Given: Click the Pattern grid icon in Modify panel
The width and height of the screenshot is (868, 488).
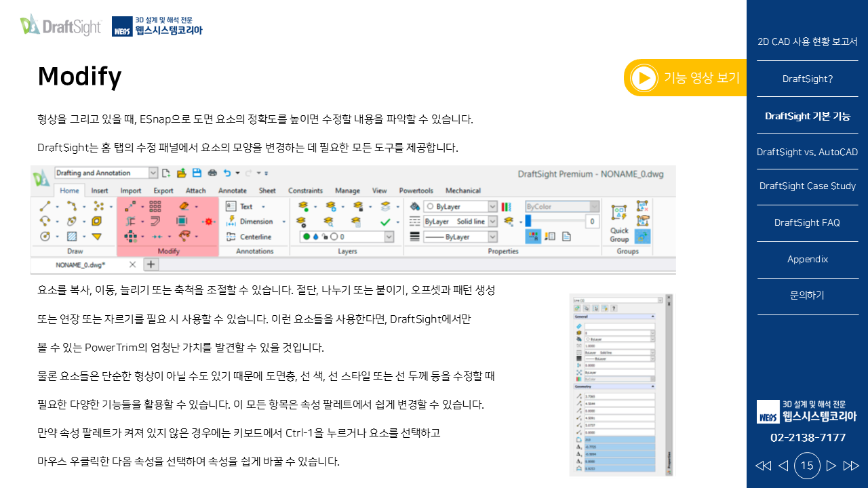Looking at the screenshot, I should 155,206.
